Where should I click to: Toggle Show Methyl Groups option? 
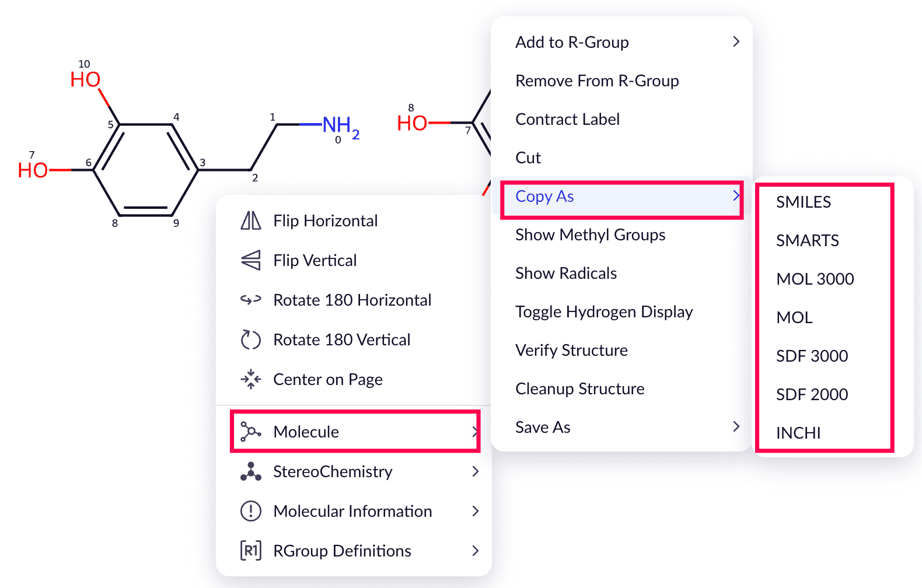pyautogui.click(x=590, y=235)
